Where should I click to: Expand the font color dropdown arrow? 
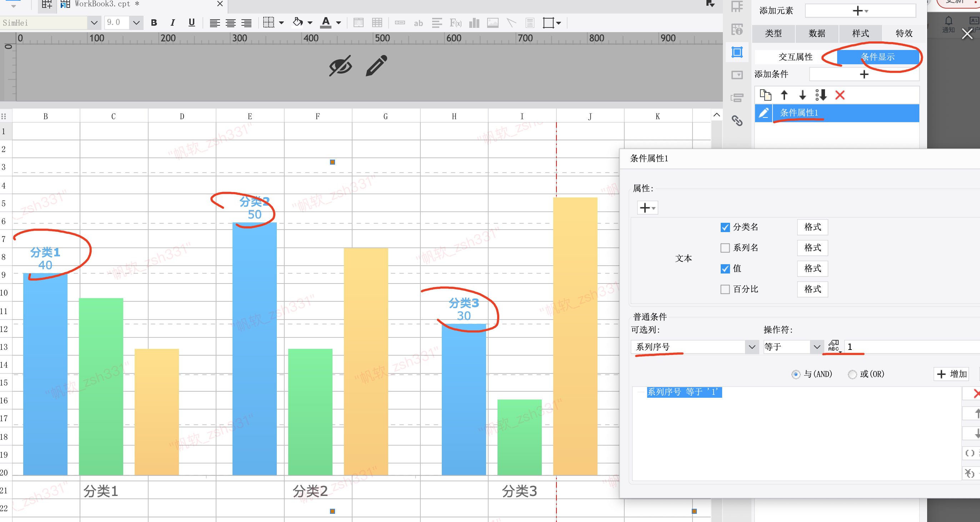(x=338, y=23)
